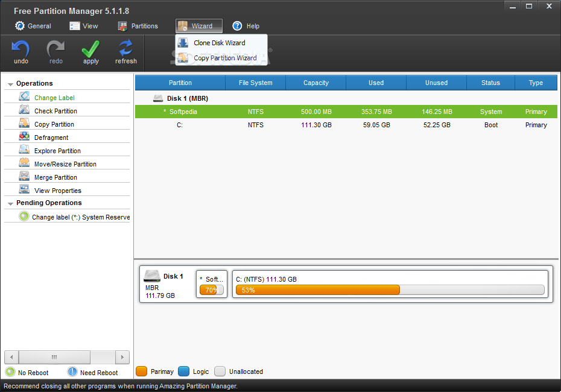Click the Help question mark icon
The height and width of the screenshot is (392, 561).
(x=237, y=26)
